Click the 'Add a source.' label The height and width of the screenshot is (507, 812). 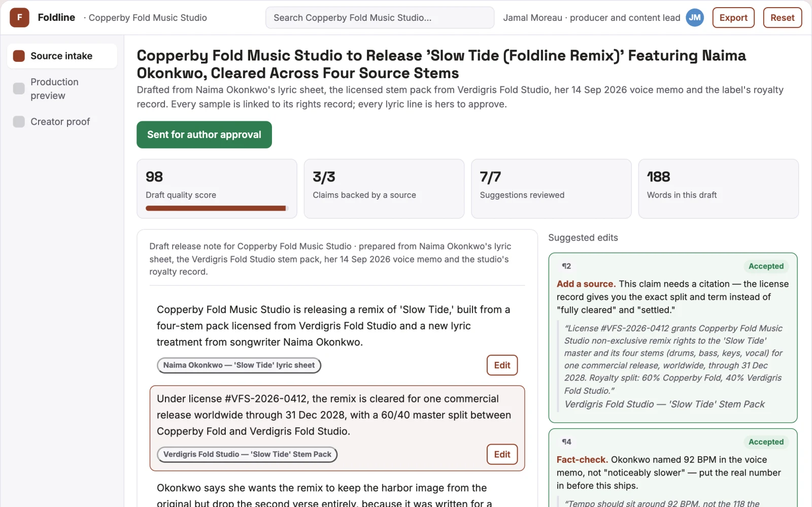coord(586,284)
